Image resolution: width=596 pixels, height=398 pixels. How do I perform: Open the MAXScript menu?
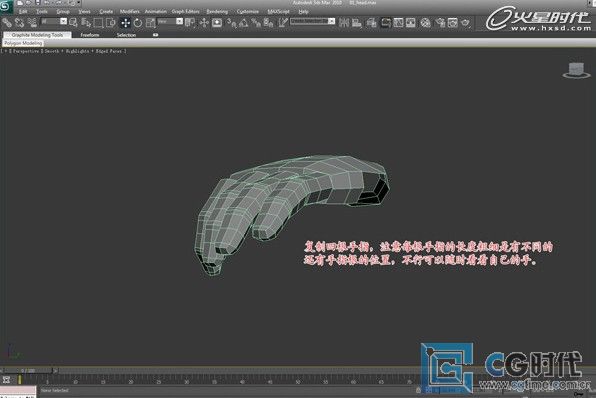point(278,11)
